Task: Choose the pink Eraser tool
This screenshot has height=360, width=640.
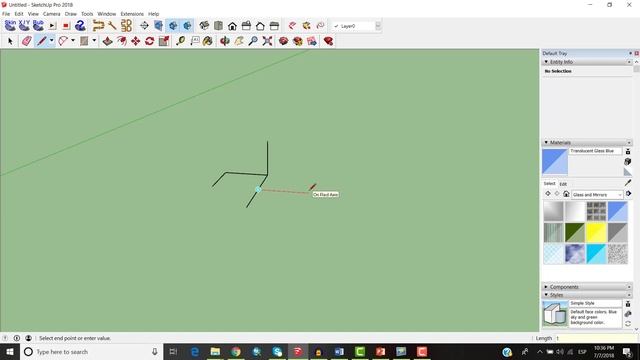Action: 27,41
